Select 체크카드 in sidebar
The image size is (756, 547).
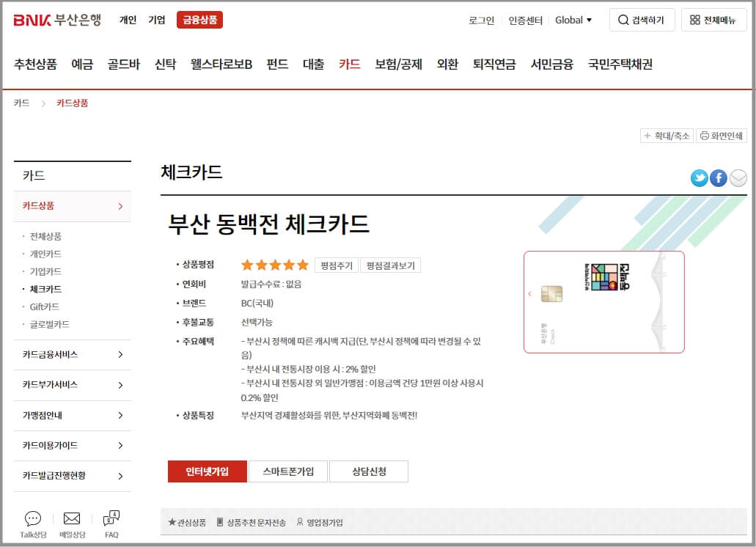click(x=45, y=289)
